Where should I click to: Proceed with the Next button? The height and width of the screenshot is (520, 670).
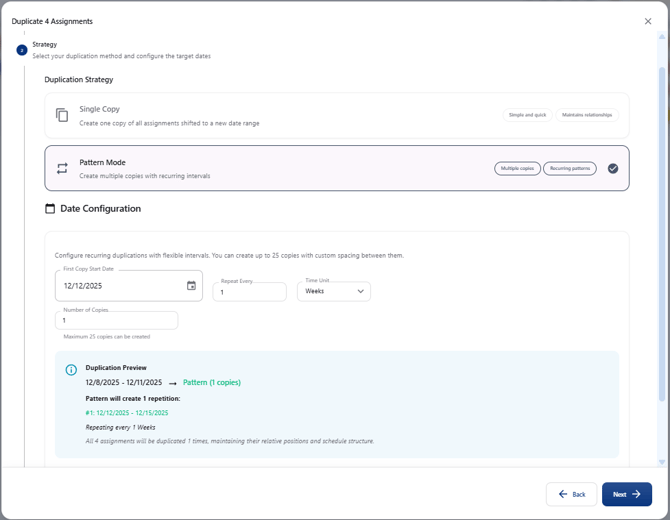tap(626, 494)
